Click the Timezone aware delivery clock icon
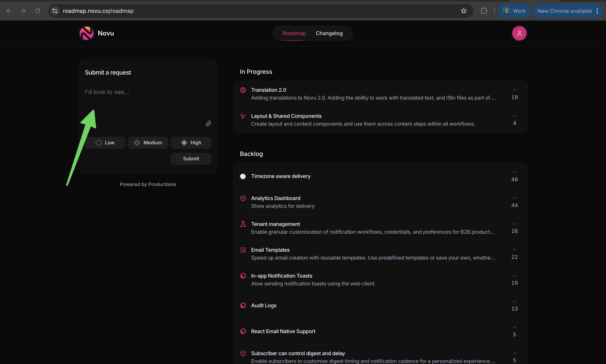The image size is (606, 364). pos(243,176)
